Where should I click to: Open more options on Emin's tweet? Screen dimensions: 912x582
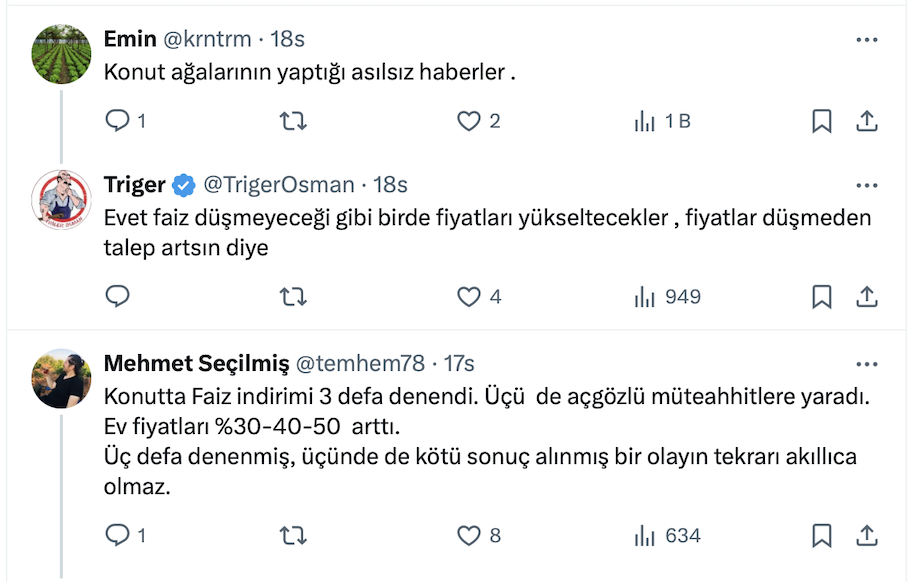[867, 40]
